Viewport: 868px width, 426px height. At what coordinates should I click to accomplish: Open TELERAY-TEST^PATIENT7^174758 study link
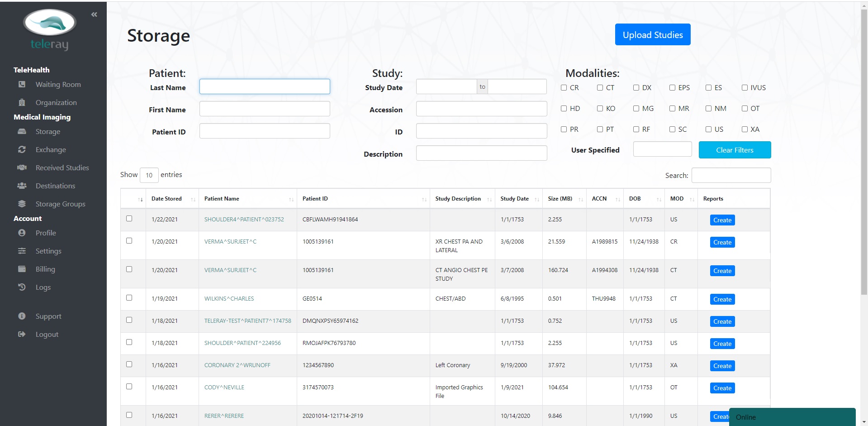(247, 321)
